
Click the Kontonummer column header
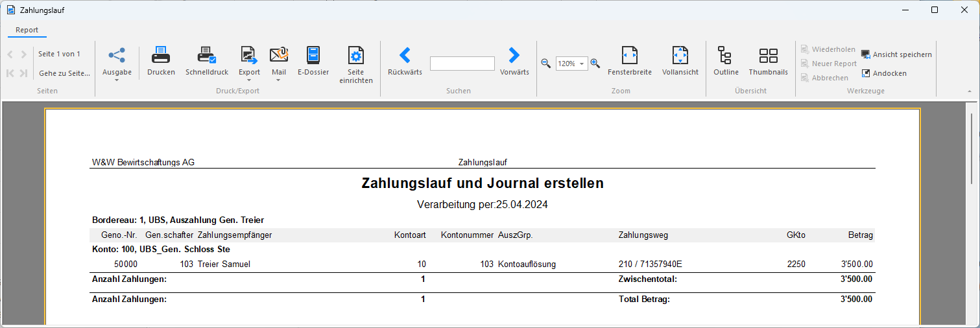[467, 235]
